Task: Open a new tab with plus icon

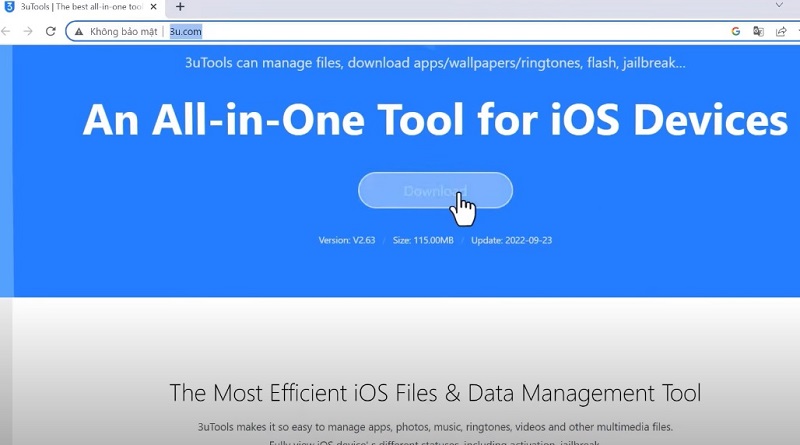Action: pyautogui.click(x=180, y=7)
